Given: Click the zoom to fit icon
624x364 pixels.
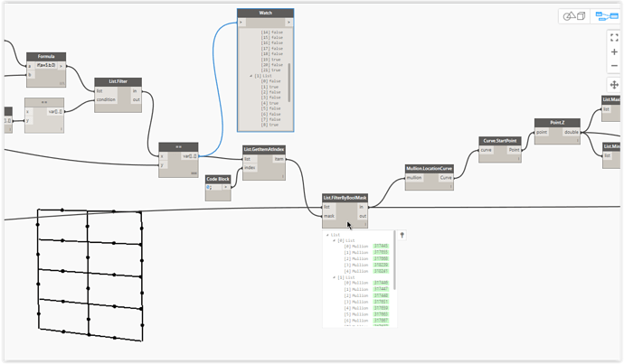Looking at the screenshot, I should pos(614,38).
